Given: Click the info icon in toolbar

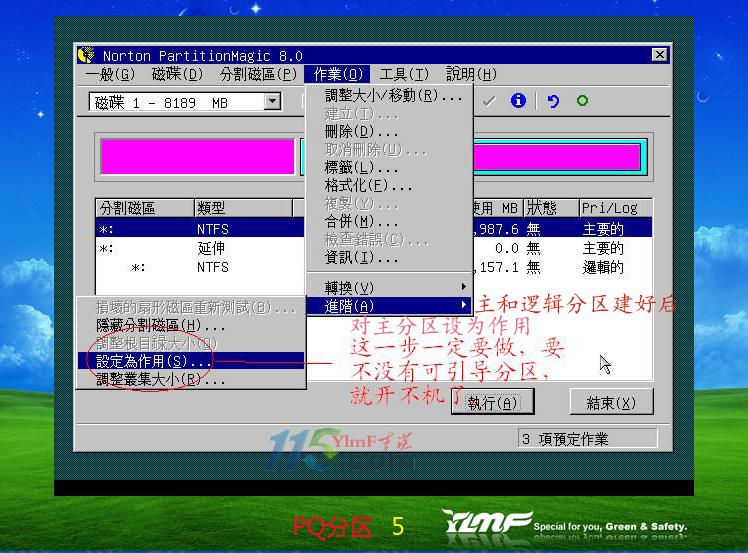Looking at the screenshot, I should [518, 101].
